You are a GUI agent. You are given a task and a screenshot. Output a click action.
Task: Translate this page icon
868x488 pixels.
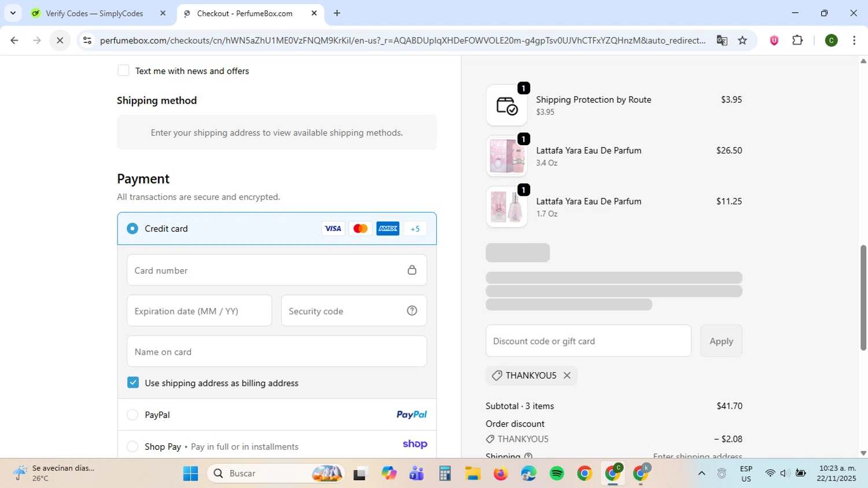pos(722,41)
